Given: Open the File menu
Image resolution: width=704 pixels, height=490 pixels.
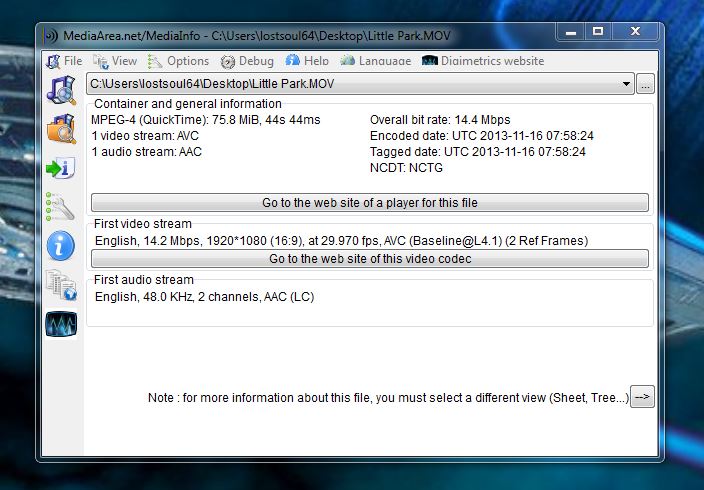Looking at the screenshot, I should (64, 61).
